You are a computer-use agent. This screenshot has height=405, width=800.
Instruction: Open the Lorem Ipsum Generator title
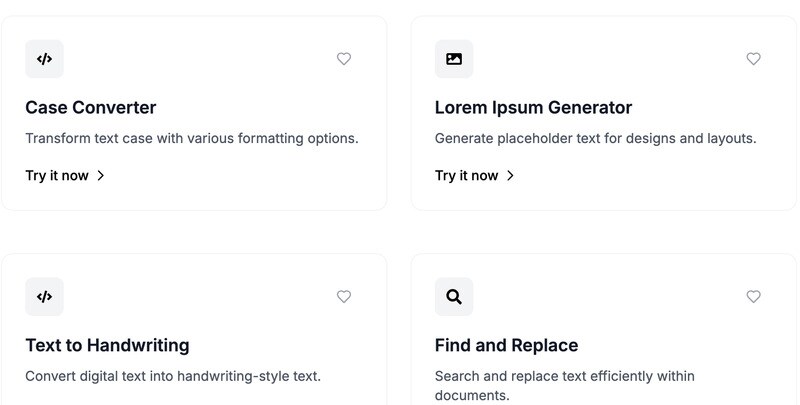pyautogui.click(x=533, y=108)
